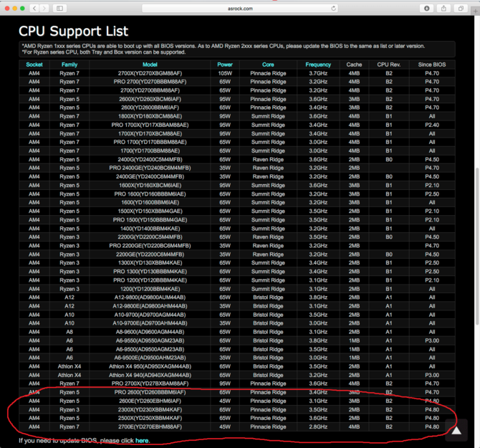Show all tabs overview button
This screenshot has height=448, width=480.
pyautogui.click(x=461, y=9)
